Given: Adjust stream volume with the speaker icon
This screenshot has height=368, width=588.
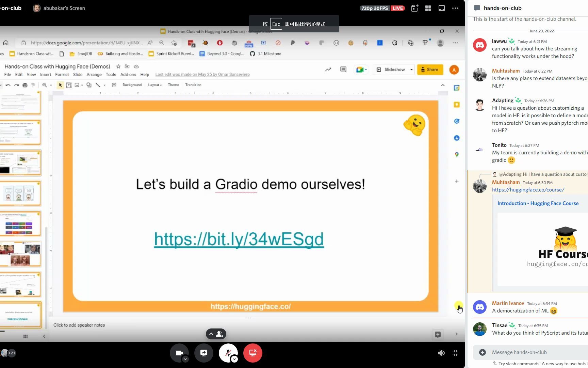Looking at the screenshot, I should pos(441,353).
